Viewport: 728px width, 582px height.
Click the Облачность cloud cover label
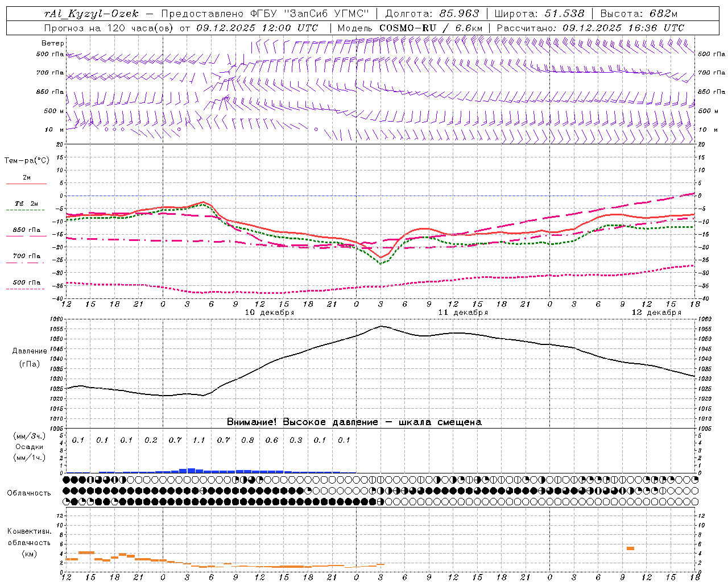point(29,493)
